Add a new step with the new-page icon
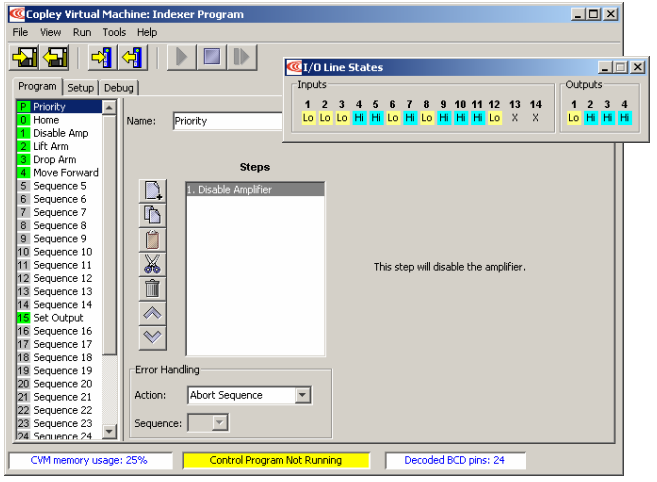 [x=153, y=191]
